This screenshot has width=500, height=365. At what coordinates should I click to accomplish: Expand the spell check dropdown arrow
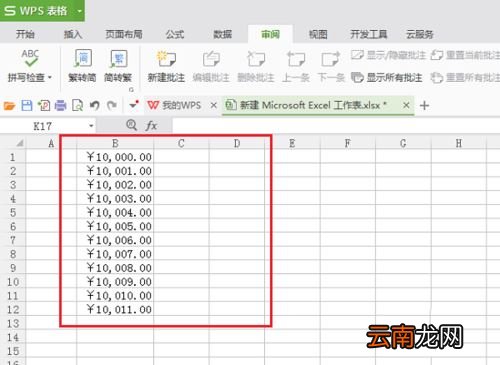50,78
